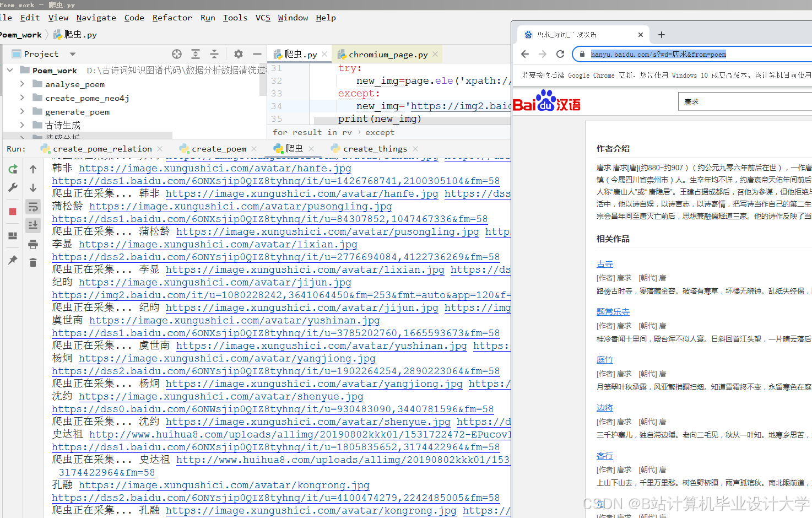812x518 pixels.
Task: Disable scroll-to-end in the console
Action: click(33, 225)
